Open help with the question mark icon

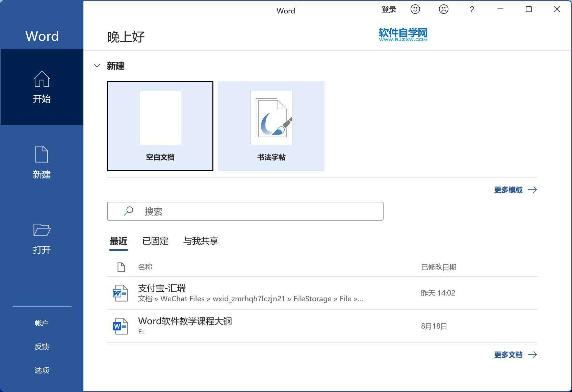(472, 9)
